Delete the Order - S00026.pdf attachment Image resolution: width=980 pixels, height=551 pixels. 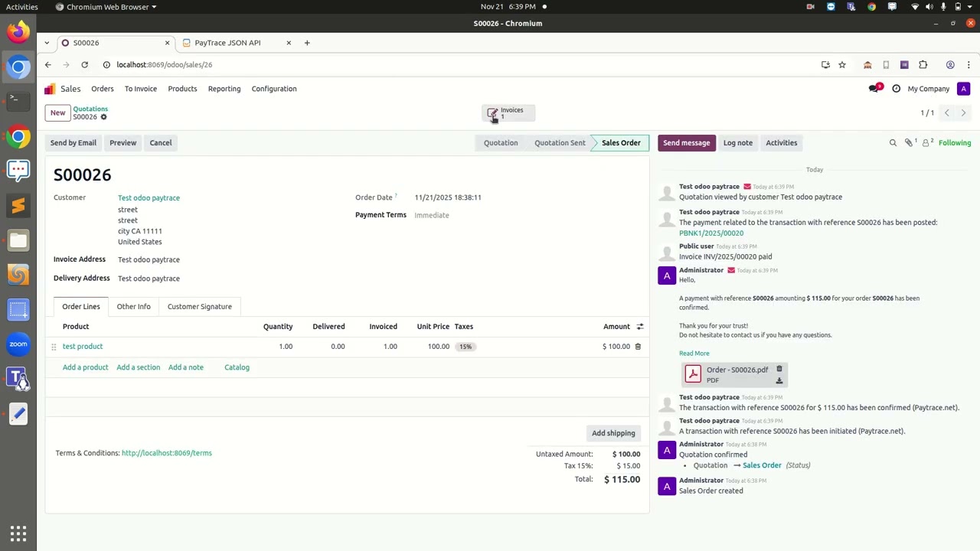tap(779, 369)
